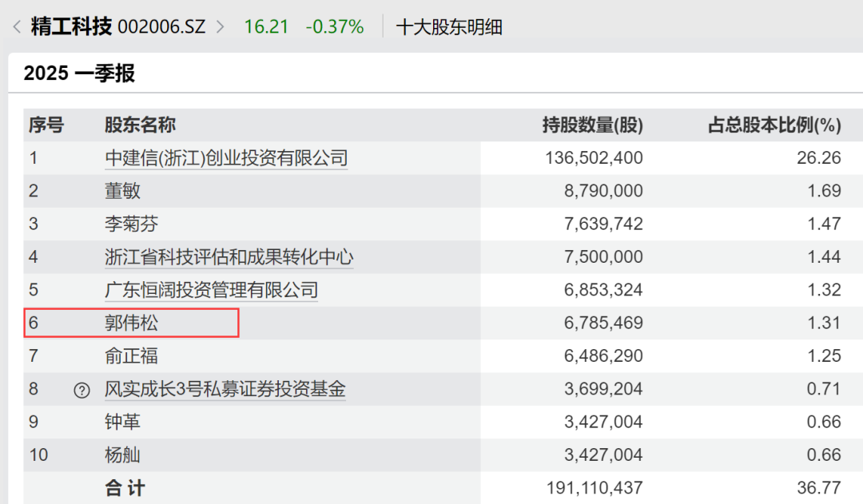The height and width of the screenshot is (504, 863).
Task: Open 广东恒阔投资管理有限公司 shareholder link
Action: pos(211,290)
